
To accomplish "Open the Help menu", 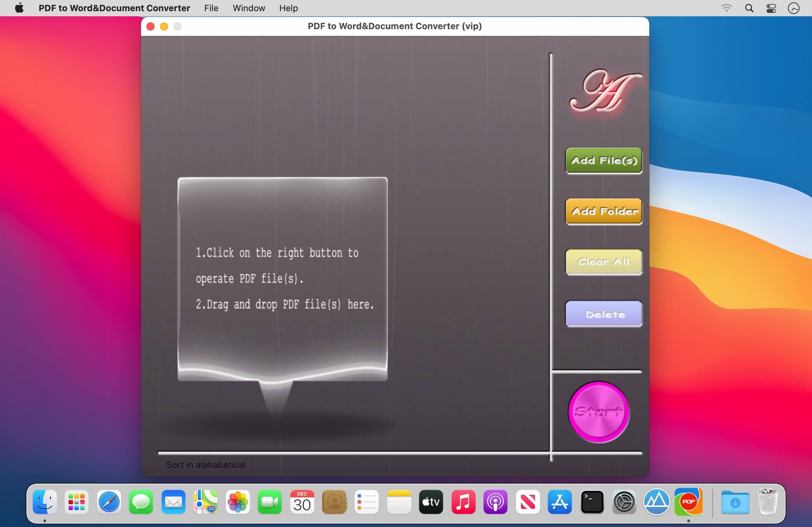I will tap(288, 8).
